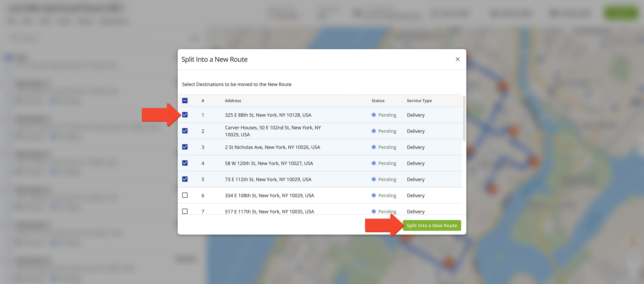The image size is (644, 284).
Task: Click the Service Type column header
Action: [419, 100]
